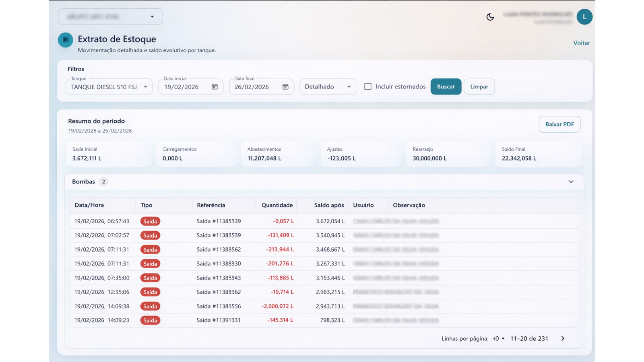The width and height of the screenshot is (644, 362).
Task: Click the Bombas count badge
Action: pos(103,182)
